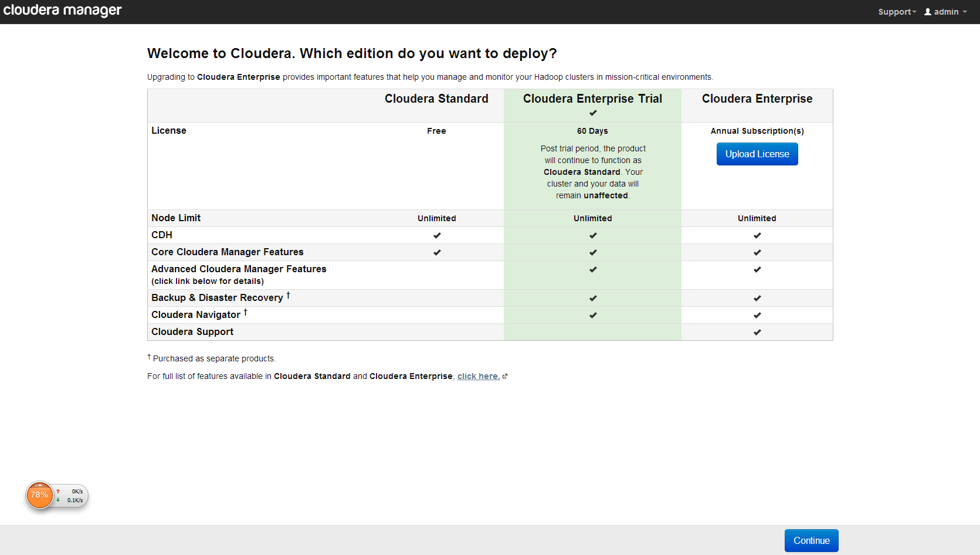The width and height of the screenshot is (980, 555).
Task: Click Core Cloudera Manager Features checkmark under Standard
Action: tap(437, 252)
